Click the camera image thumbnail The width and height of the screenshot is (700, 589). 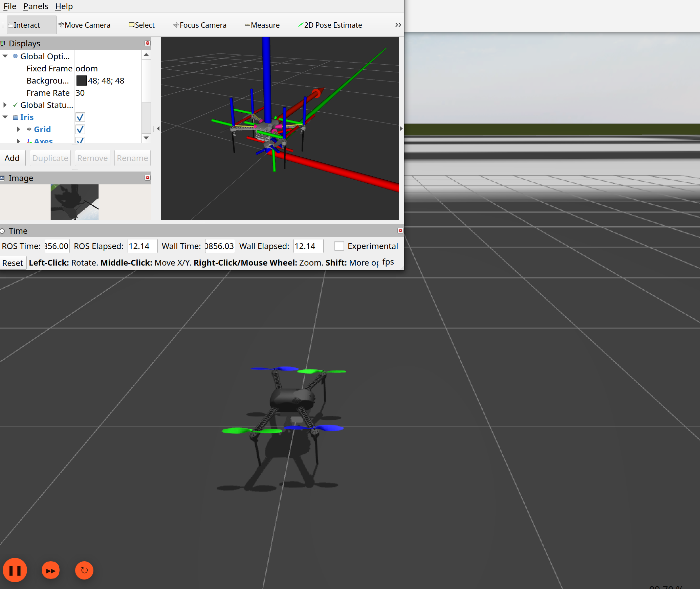point(74,202)
